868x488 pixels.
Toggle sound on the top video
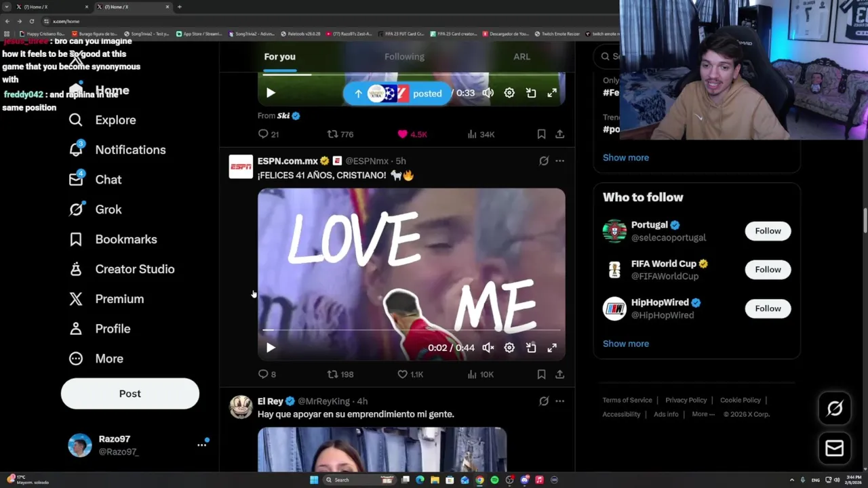(x=488, y=93)
